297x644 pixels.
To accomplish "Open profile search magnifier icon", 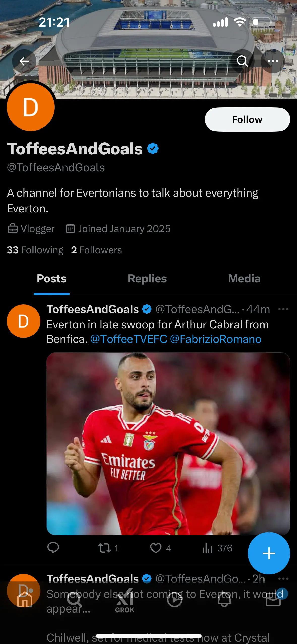I will click(242, 61).
